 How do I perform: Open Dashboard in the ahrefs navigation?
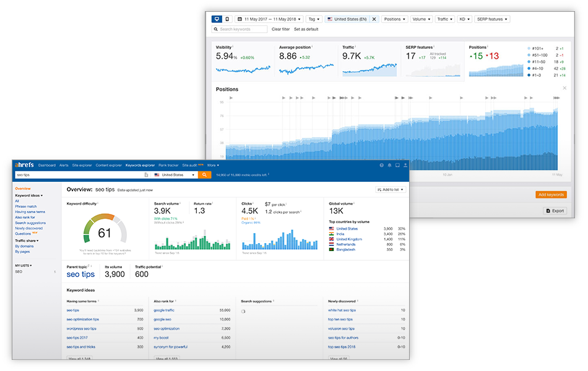pos(47,165)
